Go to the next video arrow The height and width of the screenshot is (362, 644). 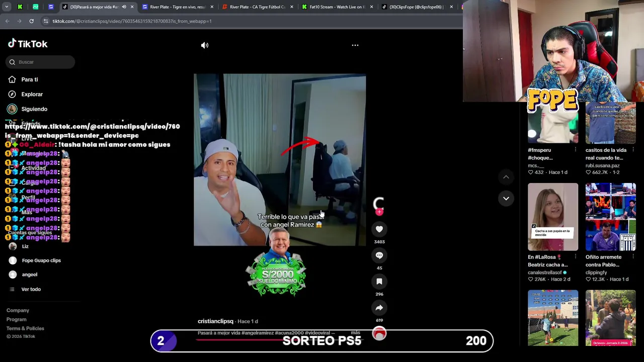tap(506, 198)
